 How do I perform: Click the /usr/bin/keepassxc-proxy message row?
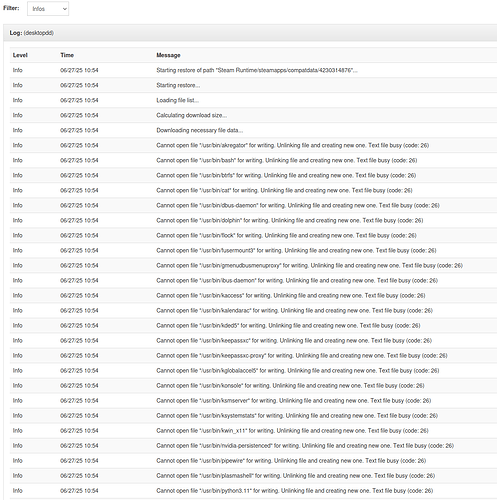coord(253,355)
